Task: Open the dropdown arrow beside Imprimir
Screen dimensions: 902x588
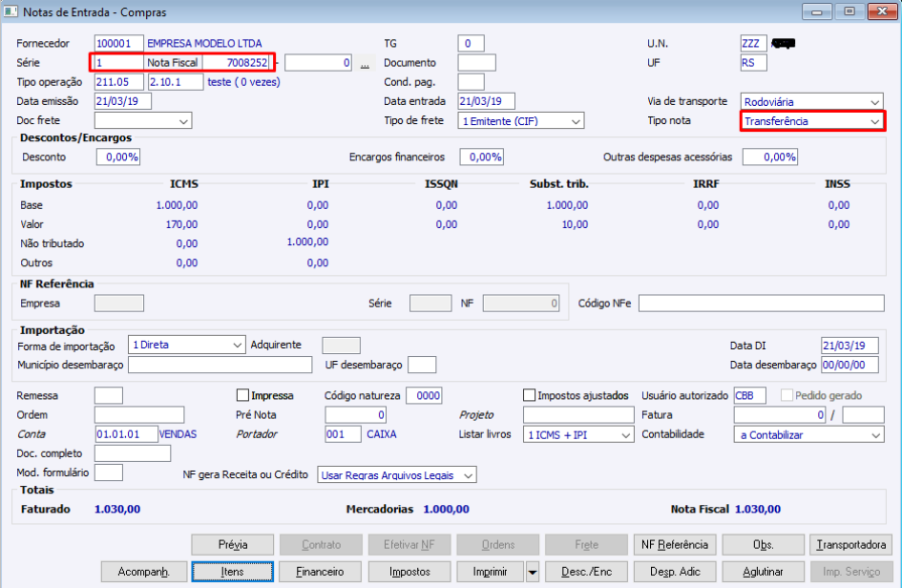Action: [533, 572]
